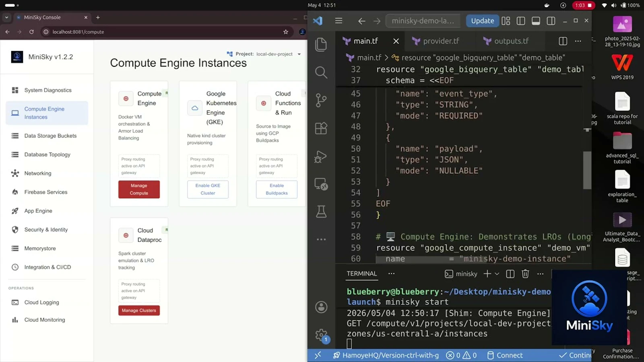The width and height of the screenshot is (644, 362).
Task: Click the VS Code command center search box
Action: (x=423, y=21)
